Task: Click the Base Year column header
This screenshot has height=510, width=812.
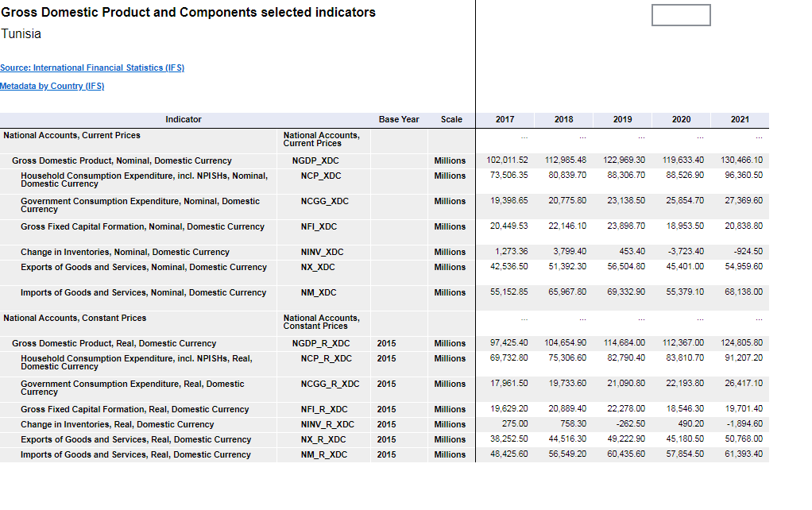Action: 399,119
